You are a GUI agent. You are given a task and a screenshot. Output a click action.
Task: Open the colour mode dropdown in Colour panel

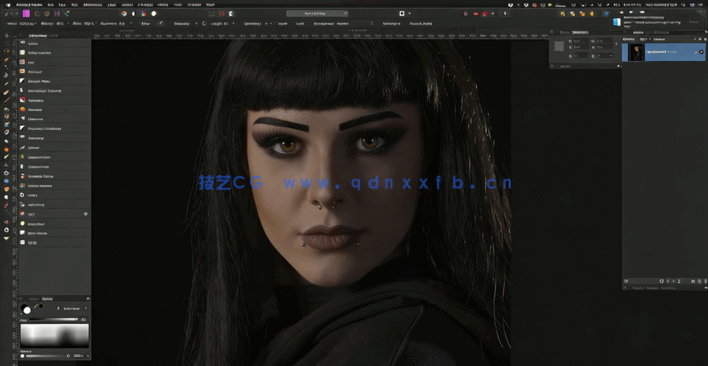click(74, 308)
